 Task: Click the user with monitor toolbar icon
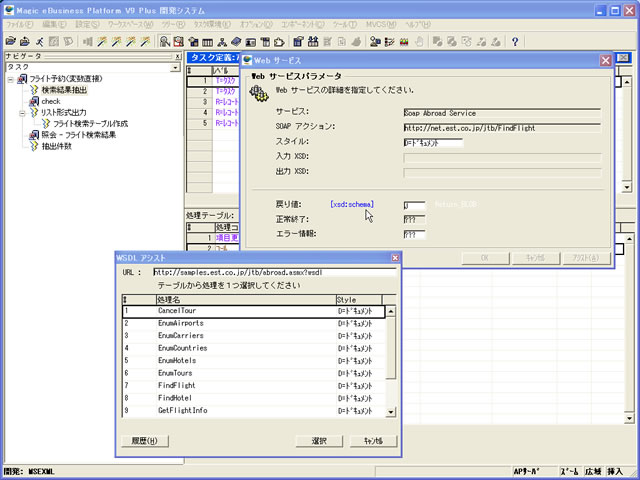point(375,41)
